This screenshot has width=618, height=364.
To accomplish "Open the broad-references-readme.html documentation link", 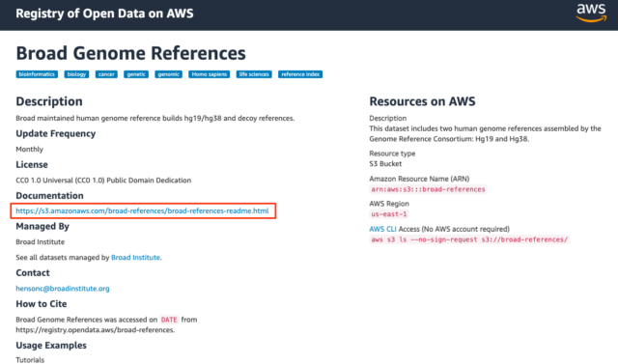I will pyautogui.click(x=142, y=210).
